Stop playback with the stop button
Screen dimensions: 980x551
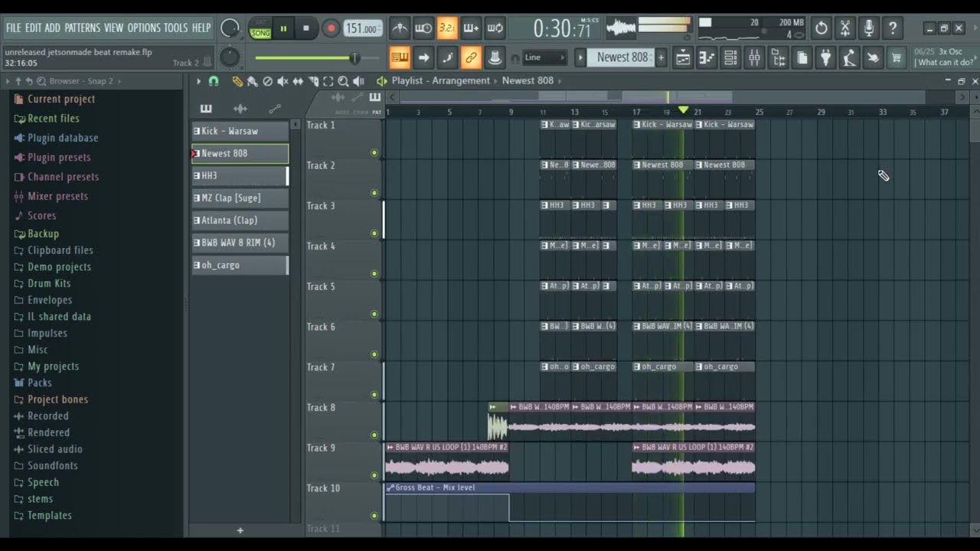306,29
